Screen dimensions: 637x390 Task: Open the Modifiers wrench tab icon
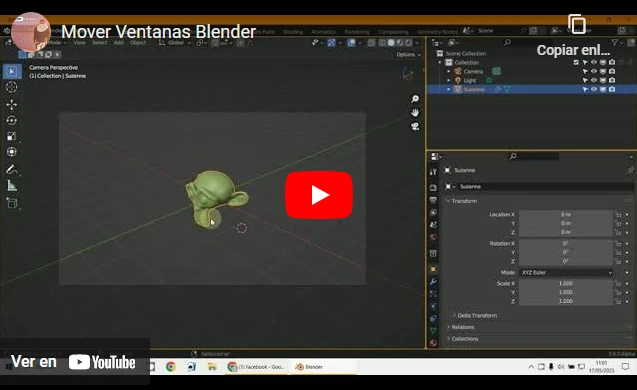click(x=433, y=282)
